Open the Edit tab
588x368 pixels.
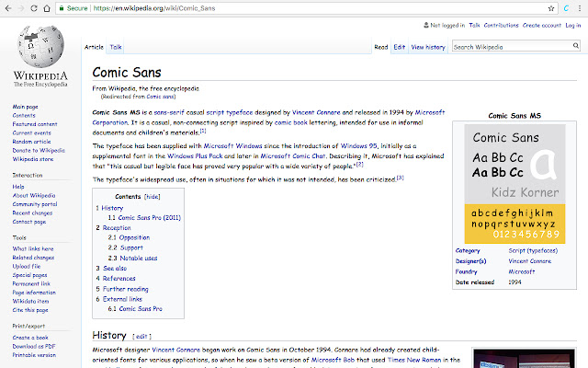pos(400,47)
